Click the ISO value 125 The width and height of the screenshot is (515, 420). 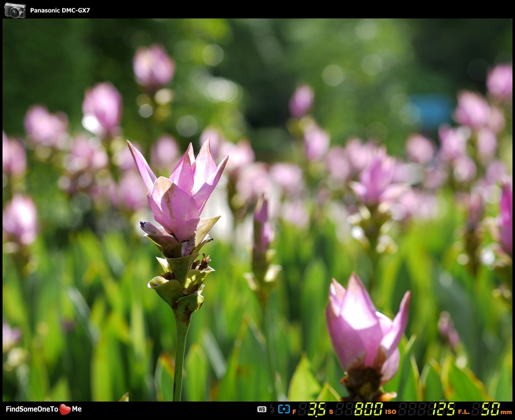click(x=443, y=409)
